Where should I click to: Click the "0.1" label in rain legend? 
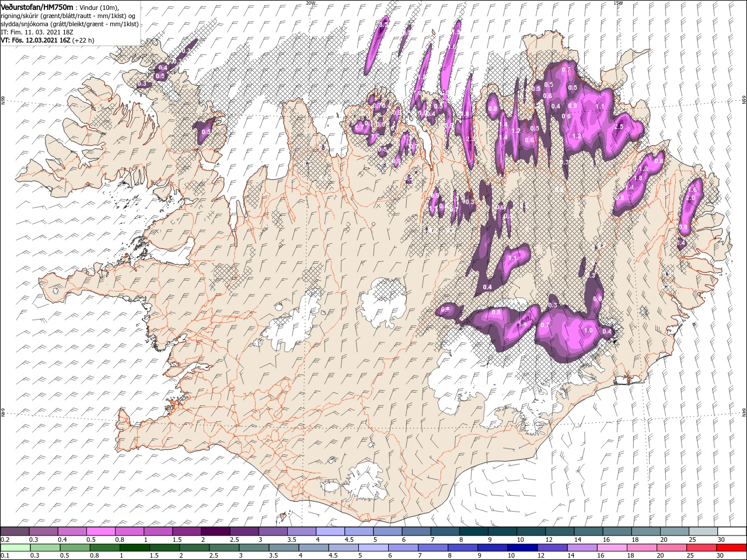(5, 556)
